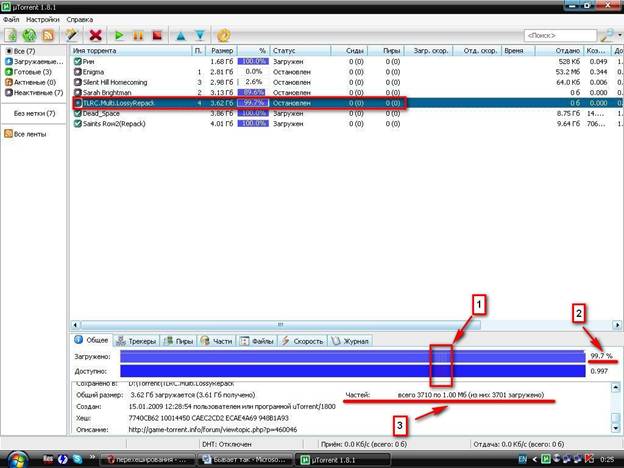This screenshot has width=624, height=468.
Task: Select Все (7) category in sidebar
Action: [34, 51]
